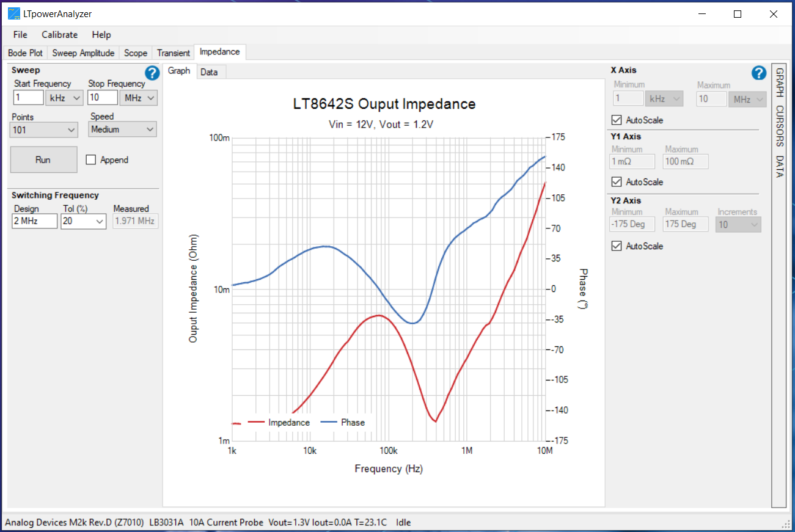Disable AutoScale for the Y2 Axis
Viewport: 795px width, 532px height.
[x=616, y=246]
